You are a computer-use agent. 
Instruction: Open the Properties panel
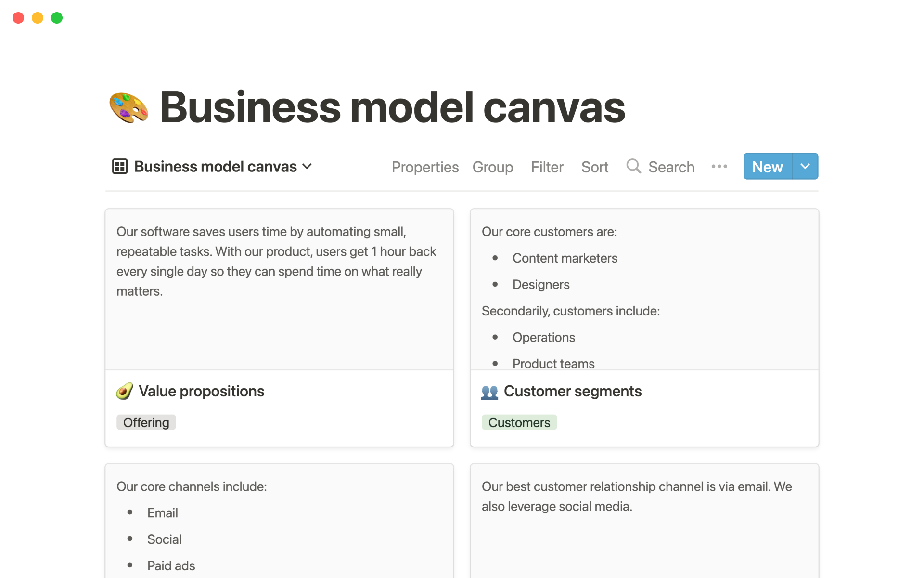pos(424,167)
